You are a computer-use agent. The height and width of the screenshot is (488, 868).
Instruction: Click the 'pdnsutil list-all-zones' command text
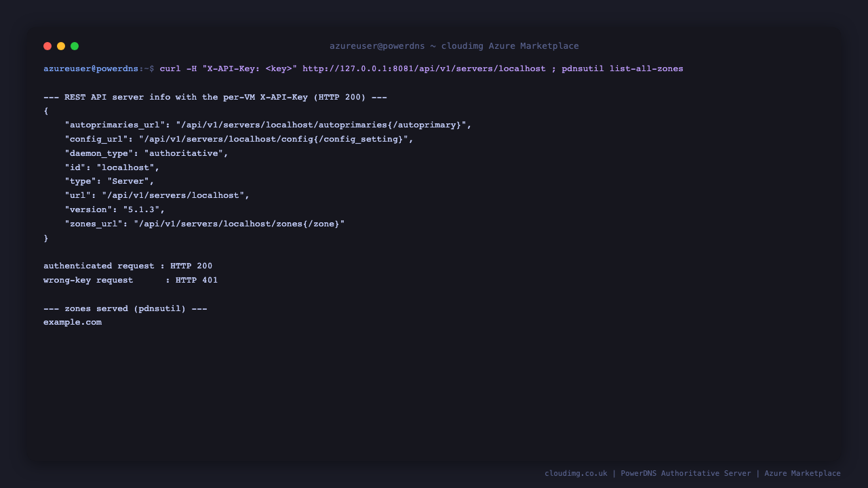pyautogui.click(x=623, y=68)
